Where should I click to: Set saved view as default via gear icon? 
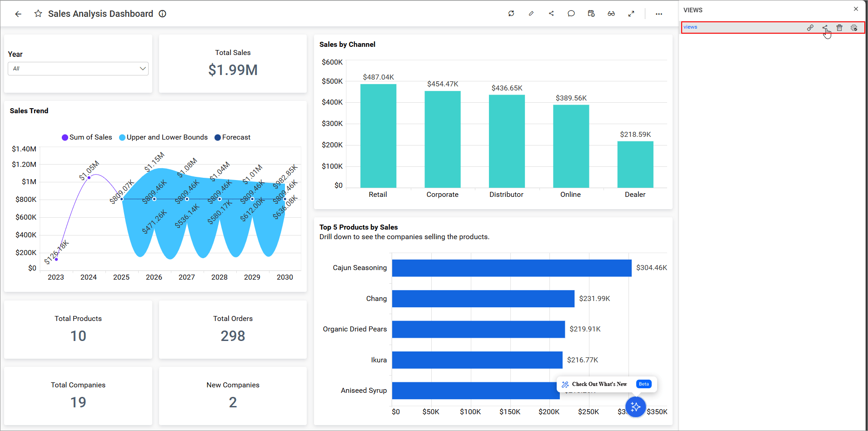click(854, 28)
